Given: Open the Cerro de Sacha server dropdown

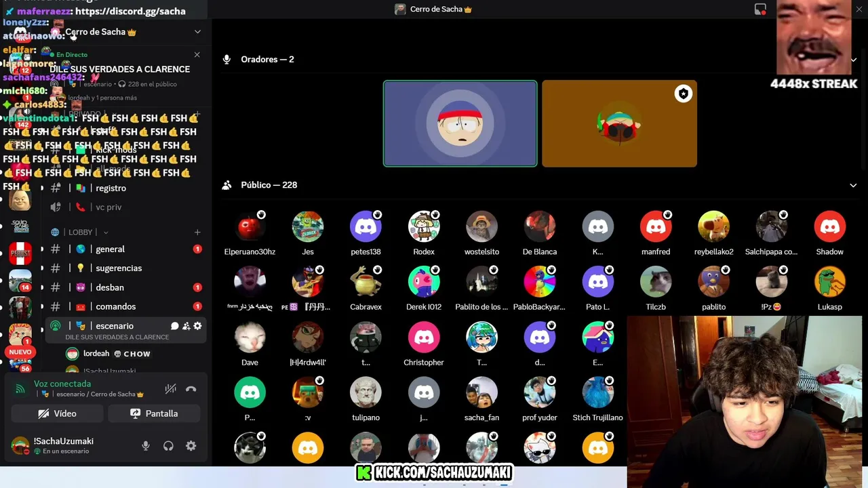Looking at the screenshot, I should pyautogui.click(x=197, y=32).
